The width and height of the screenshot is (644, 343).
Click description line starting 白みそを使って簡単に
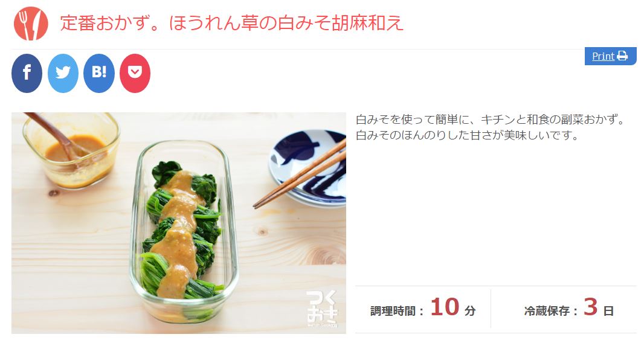click(x=491, y=120)
